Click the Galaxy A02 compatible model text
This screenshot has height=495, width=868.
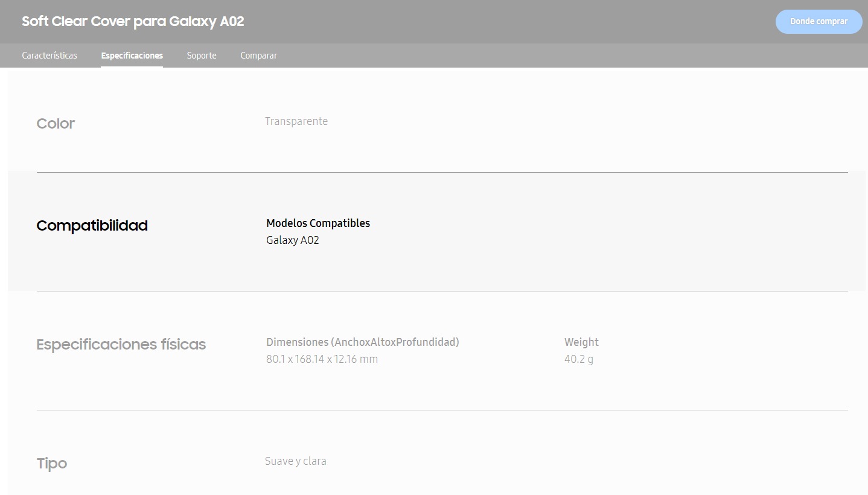[x=292, y=240]
